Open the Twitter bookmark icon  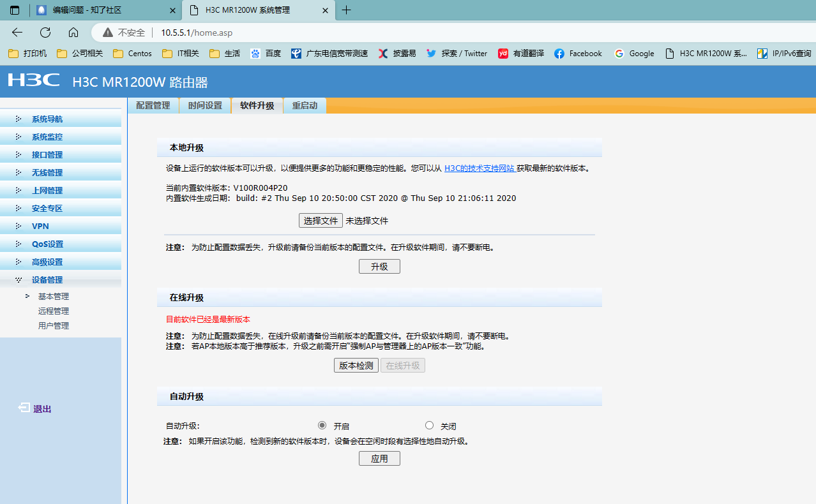tap(432, 54)
